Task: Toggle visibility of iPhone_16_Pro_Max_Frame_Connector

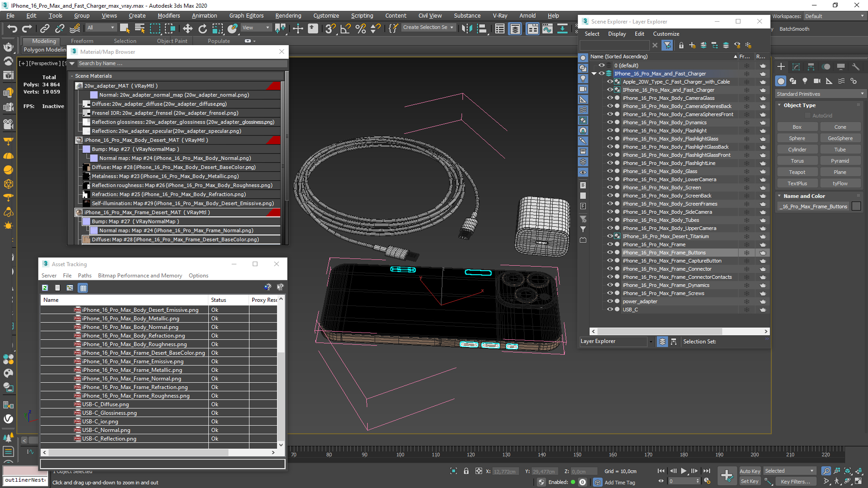Action: point(610,269)
